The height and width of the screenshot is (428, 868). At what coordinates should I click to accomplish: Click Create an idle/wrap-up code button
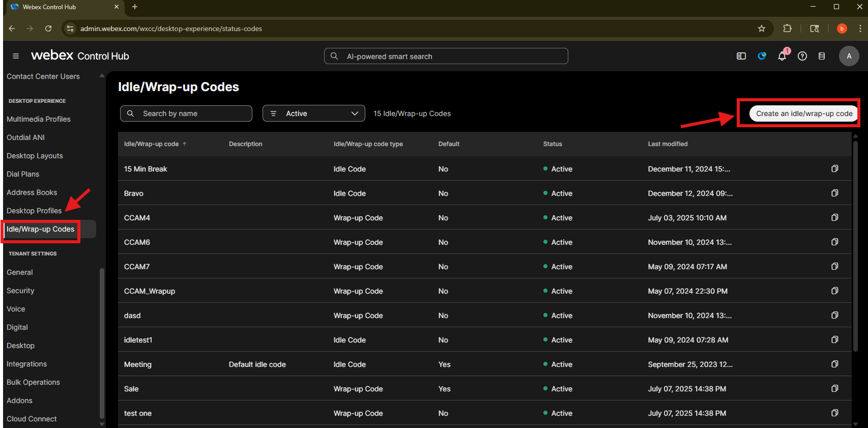click(x=804, y=113)
